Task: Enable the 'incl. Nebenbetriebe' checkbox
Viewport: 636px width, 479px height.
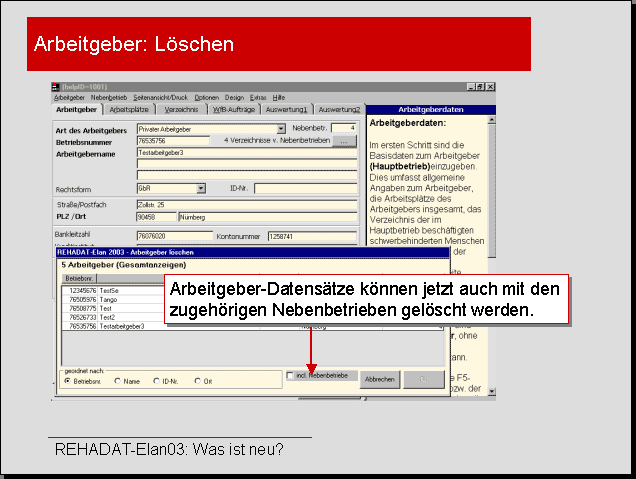Action: click(x=291, y=376)
